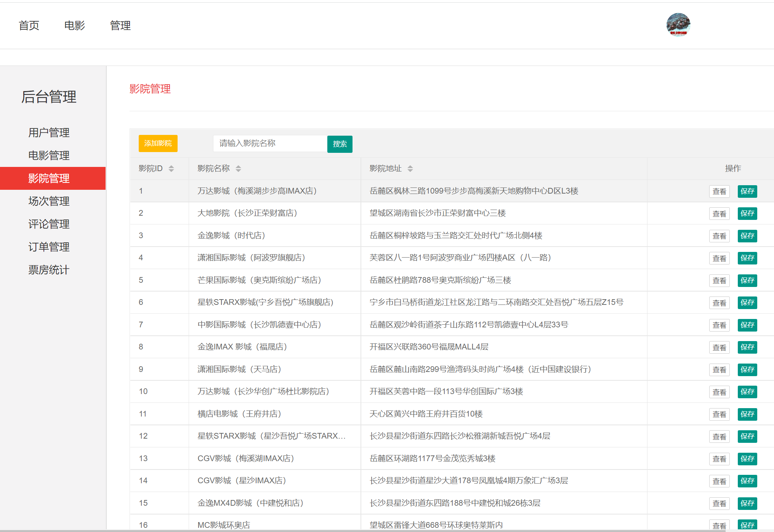Open 首页 in top navigation
This screenshot has height=532, width=774.
tap(29, 26)
